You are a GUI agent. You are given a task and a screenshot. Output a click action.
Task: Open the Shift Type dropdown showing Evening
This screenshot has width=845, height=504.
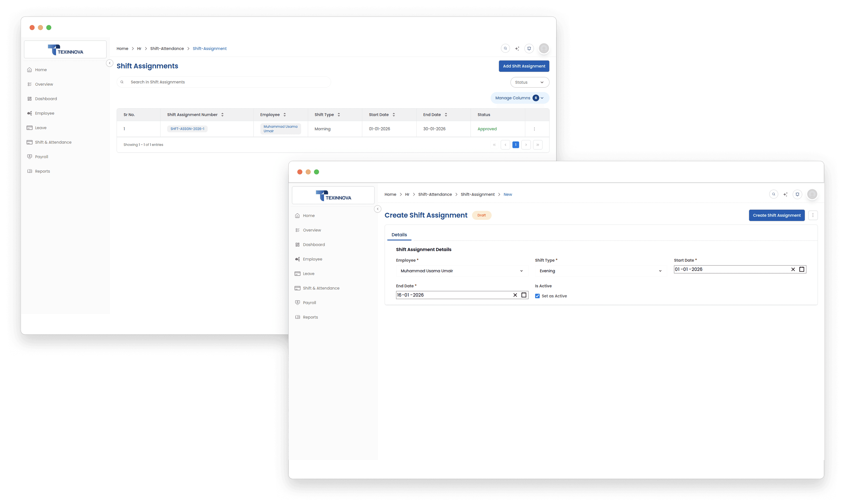600,271
